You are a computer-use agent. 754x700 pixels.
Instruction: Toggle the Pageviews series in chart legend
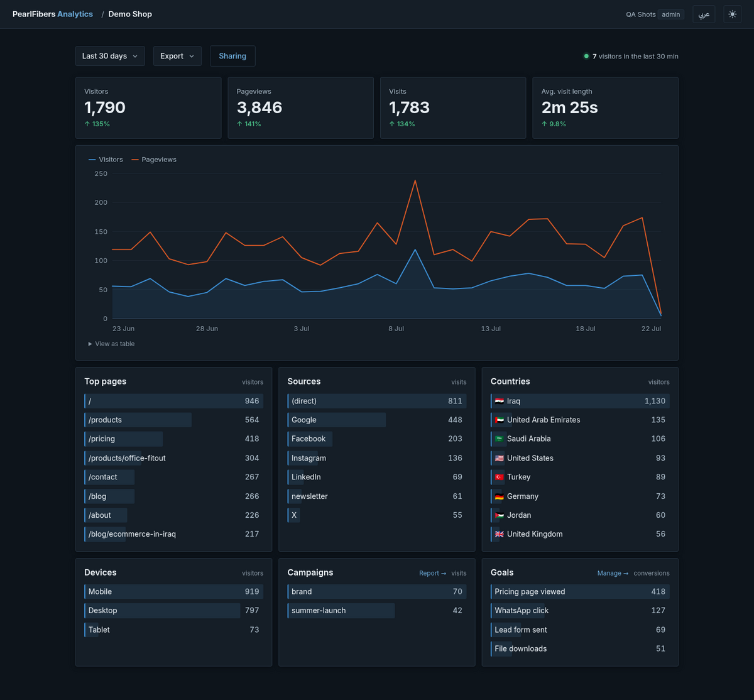pos(154,160)
